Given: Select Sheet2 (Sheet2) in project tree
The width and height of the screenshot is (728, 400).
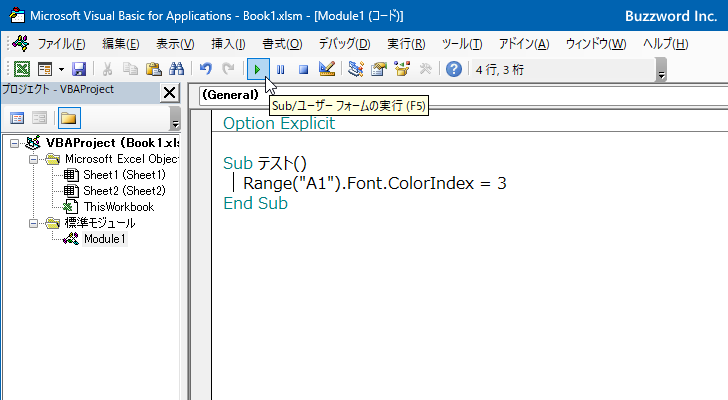Looking at the screenshot, I should [124, 191].
